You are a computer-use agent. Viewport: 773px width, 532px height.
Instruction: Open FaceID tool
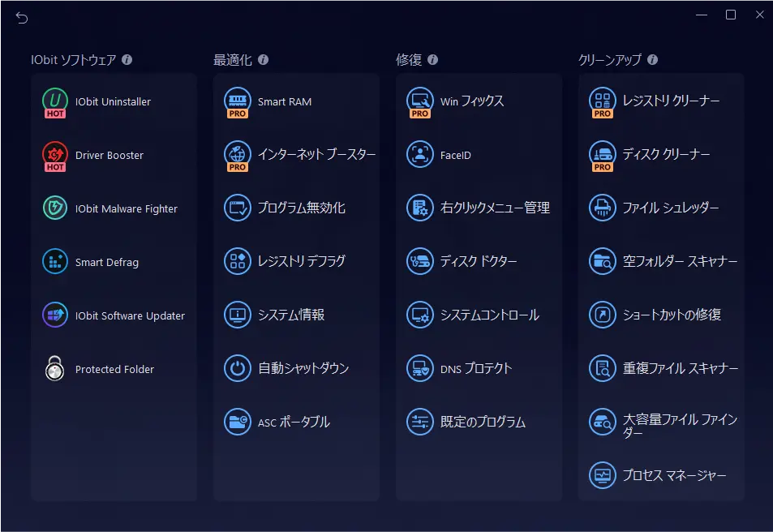448,154
